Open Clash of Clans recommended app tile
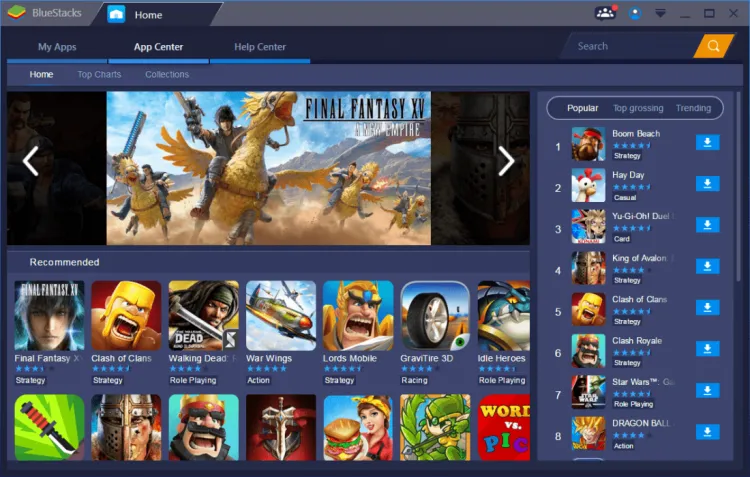750x477 pixels. pos(126,316)
